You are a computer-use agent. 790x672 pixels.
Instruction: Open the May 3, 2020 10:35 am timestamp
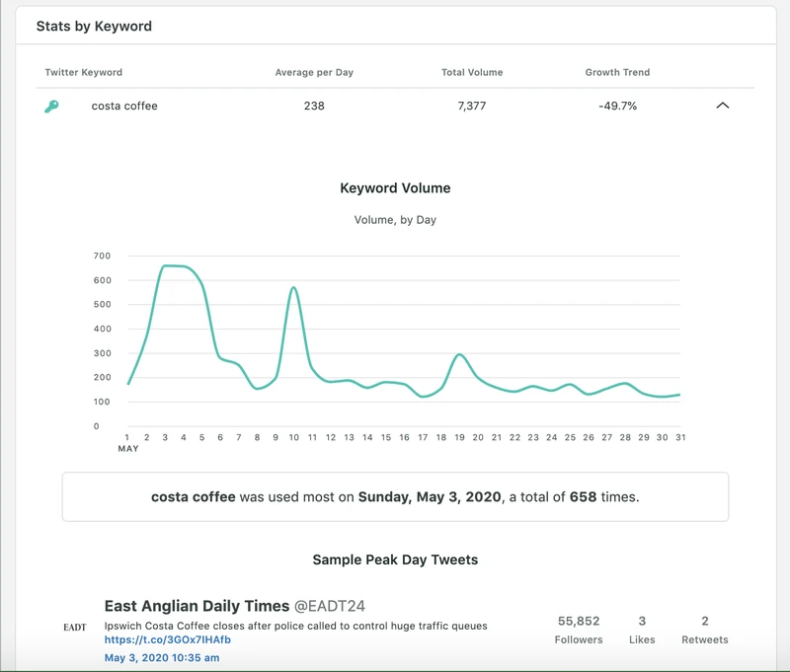(162, 657)
